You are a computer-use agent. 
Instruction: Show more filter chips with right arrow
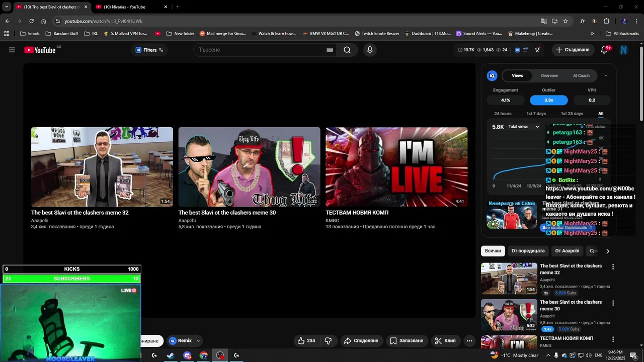click(x=608, y=251)
